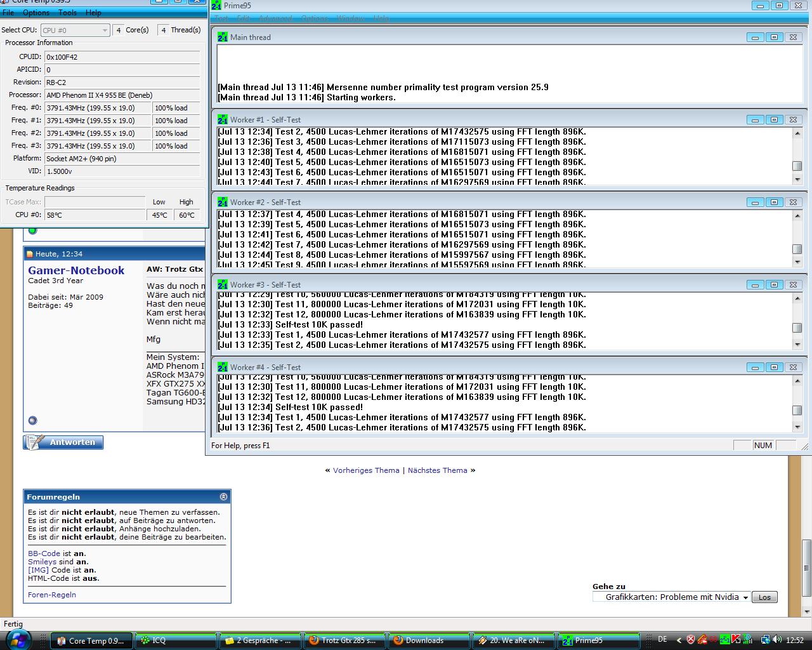Open the Prime95 Advanced menu
Viewport: 812px width, 650px height.
pos(275,18)
